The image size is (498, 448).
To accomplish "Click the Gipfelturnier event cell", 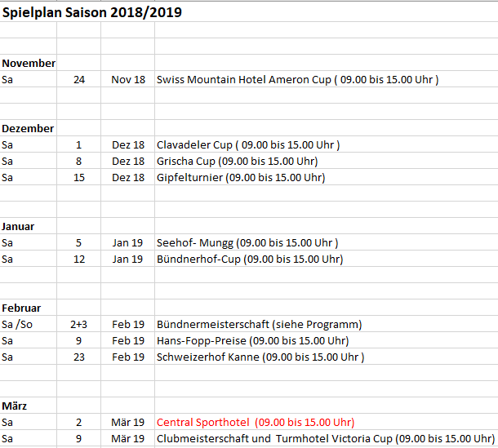I will [241, 178].
